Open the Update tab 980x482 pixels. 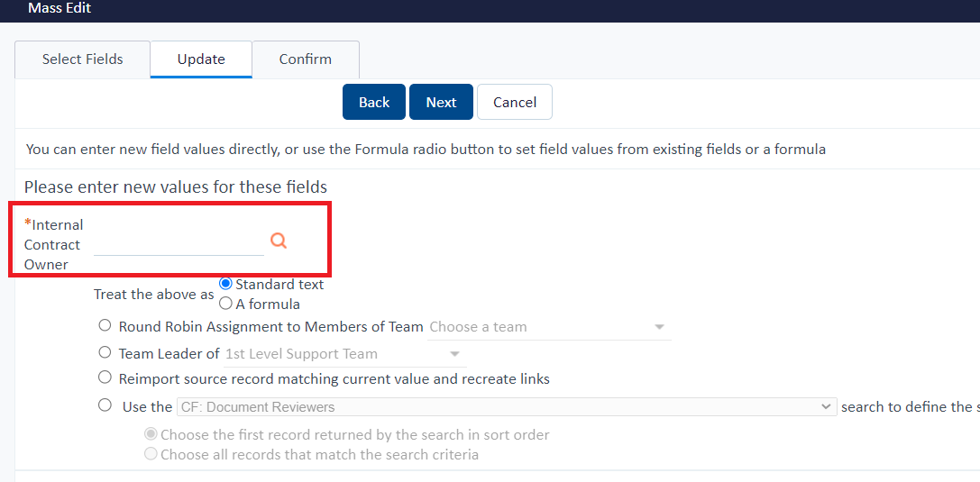[201, 59]
